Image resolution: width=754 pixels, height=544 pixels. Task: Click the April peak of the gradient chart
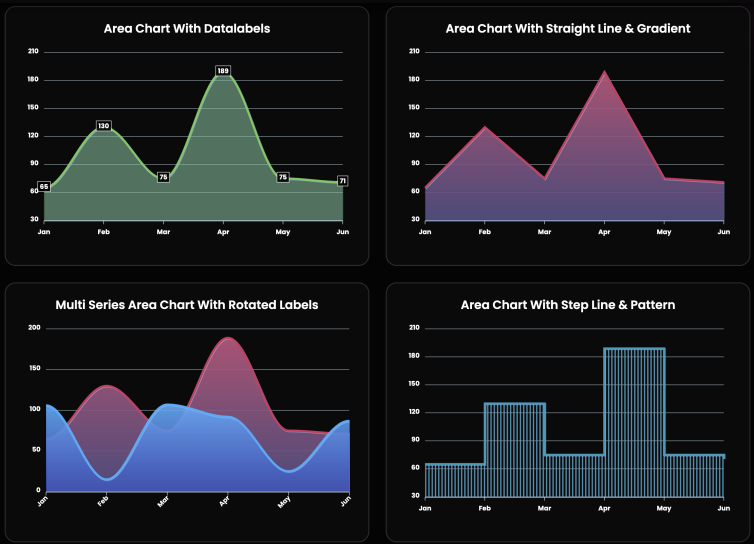(604, 72)
